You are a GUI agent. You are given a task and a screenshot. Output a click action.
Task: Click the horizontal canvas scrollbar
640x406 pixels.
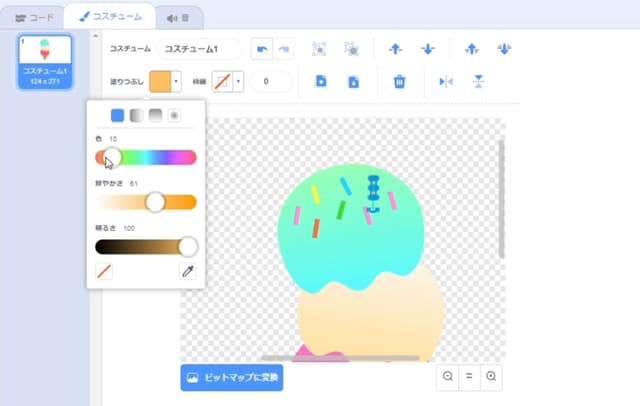point(340,358)
